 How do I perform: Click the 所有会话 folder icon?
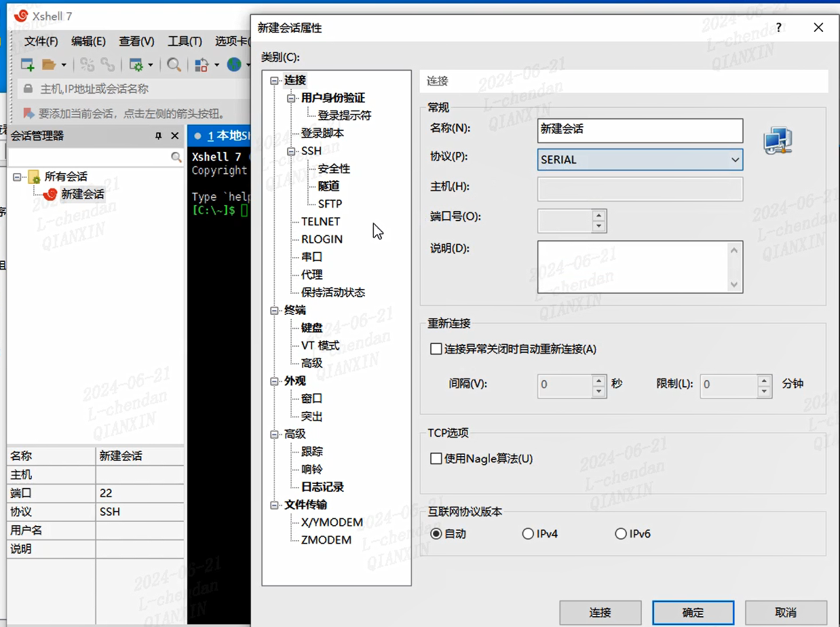pos(34,177)
